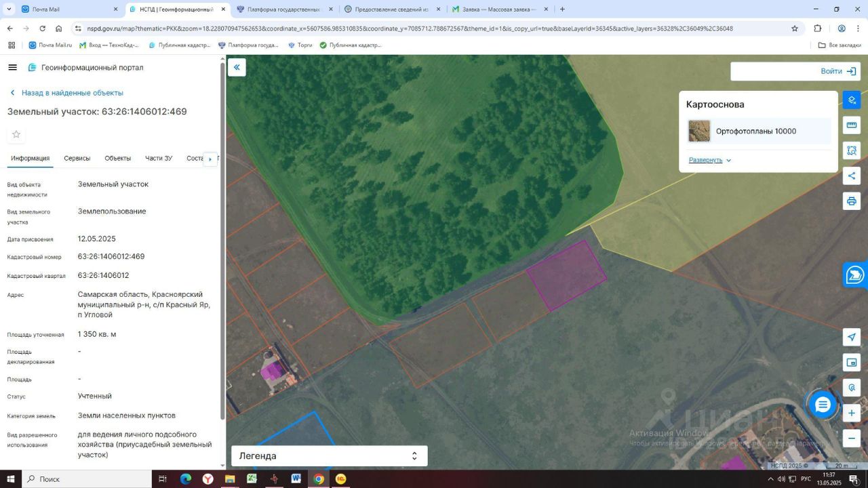The width and height of the screenshot is (868, 488).
Task: Open the Chrome three-dot menu
Action: point(859,28)
